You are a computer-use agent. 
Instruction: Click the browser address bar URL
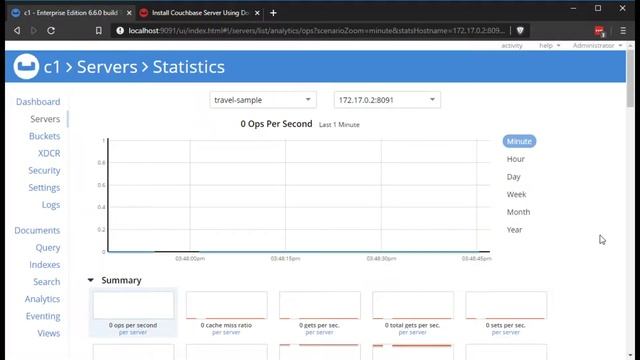316,31
